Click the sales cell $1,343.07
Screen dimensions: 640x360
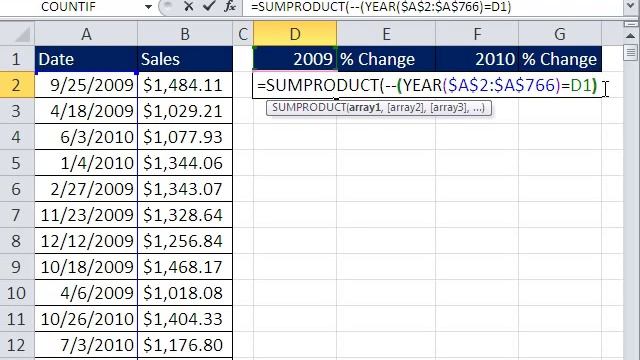(185, 189)
